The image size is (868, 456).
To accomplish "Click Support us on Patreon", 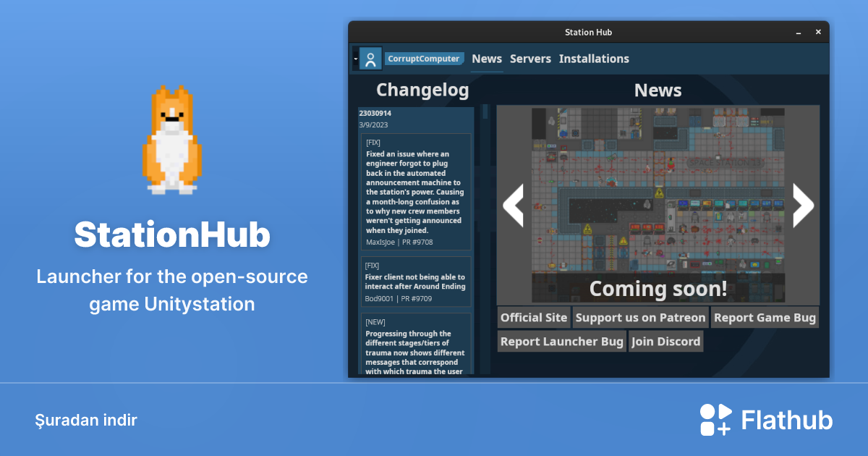I will pos(640,317).
